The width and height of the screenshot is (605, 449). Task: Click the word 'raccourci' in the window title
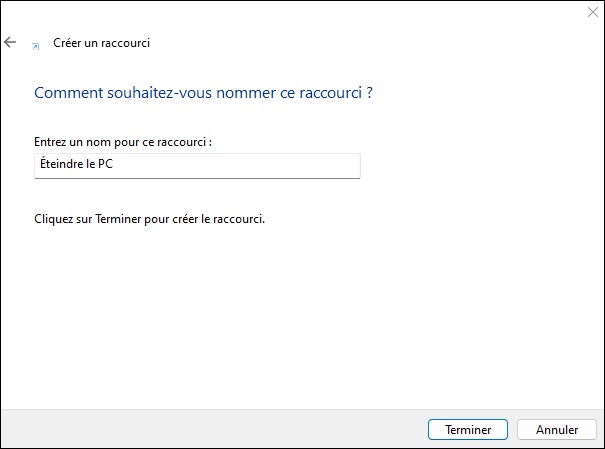tap(125, 43)
